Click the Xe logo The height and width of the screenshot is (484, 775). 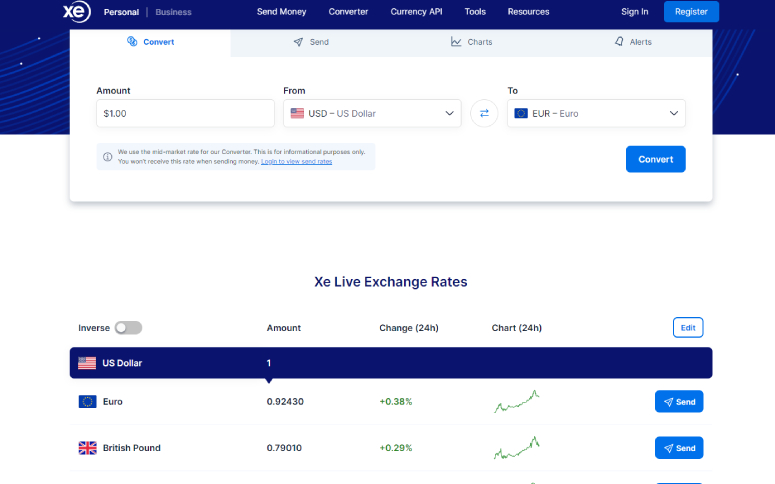click(x=77, y=11)
